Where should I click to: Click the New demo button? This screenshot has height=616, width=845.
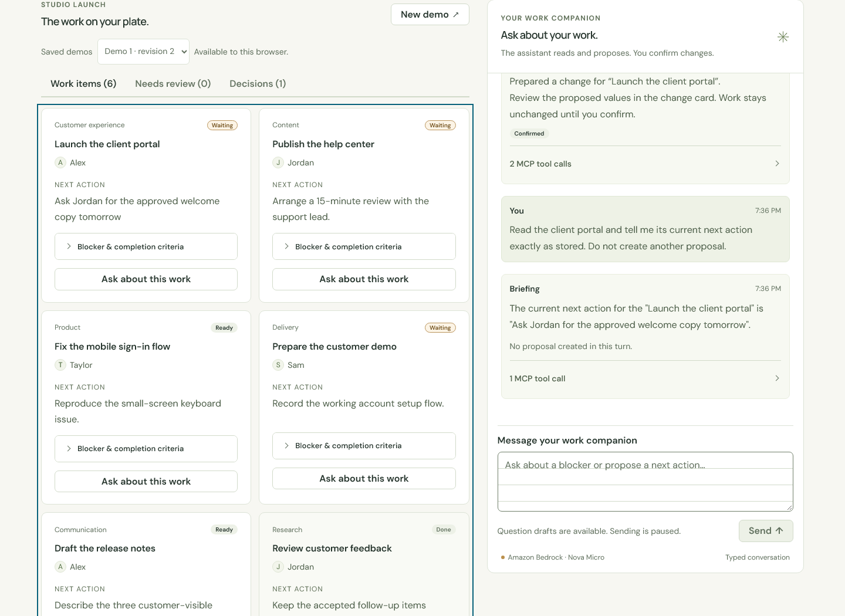[430, 15]
